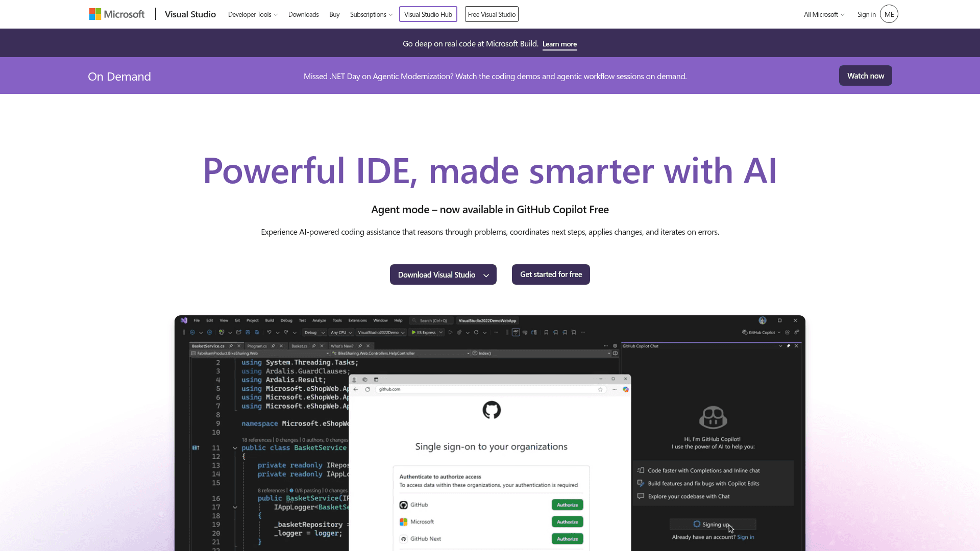Click the Watch now button
The image size is (980, 551).
click(x=866, y=76)
